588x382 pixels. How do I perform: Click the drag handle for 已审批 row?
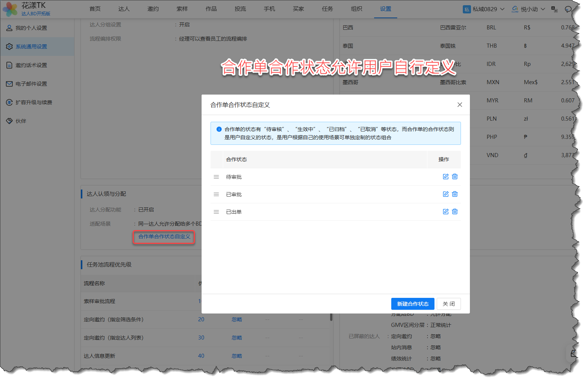[x=216, y=194]
